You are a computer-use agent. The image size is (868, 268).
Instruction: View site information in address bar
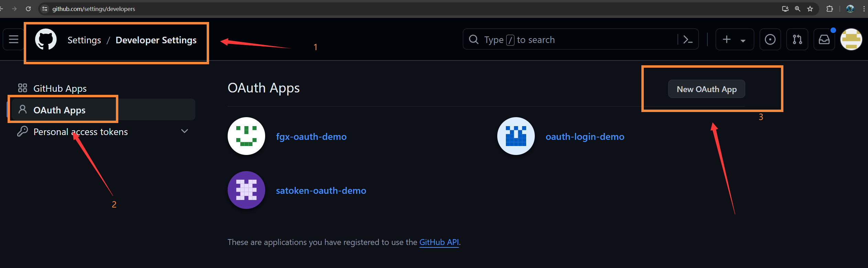(45, 9)
